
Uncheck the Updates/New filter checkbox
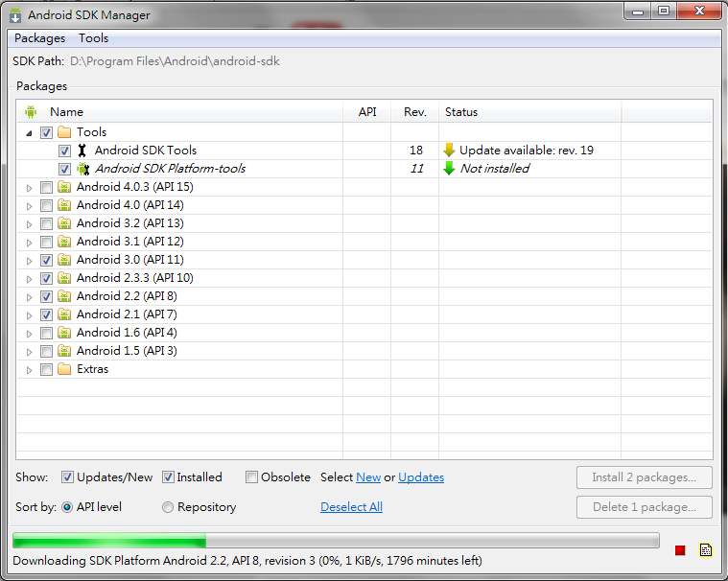coord(68,477)
